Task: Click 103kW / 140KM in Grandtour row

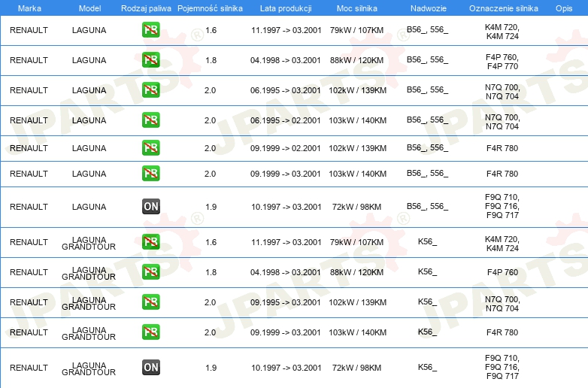Action: 357,332
